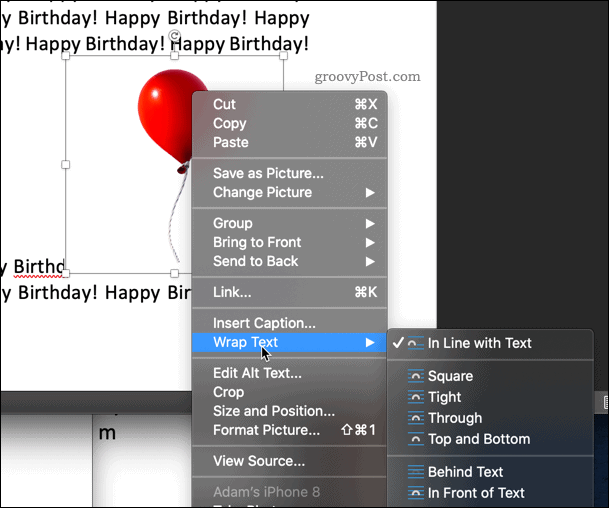The height and width of the screenshot is (508, 609).
Task: Click the bottom-left picture resize handle
Action: 66,273
